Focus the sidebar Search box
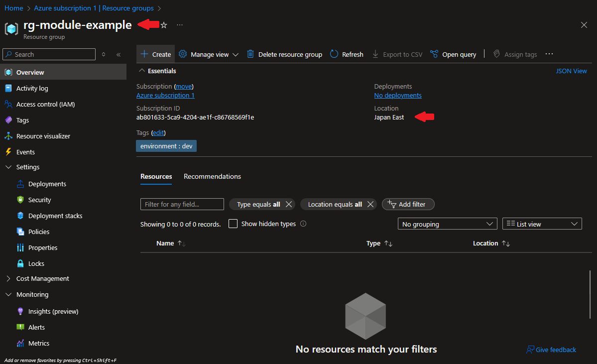The width and height of the screenshot is (597, 364). tap(49, 54)
